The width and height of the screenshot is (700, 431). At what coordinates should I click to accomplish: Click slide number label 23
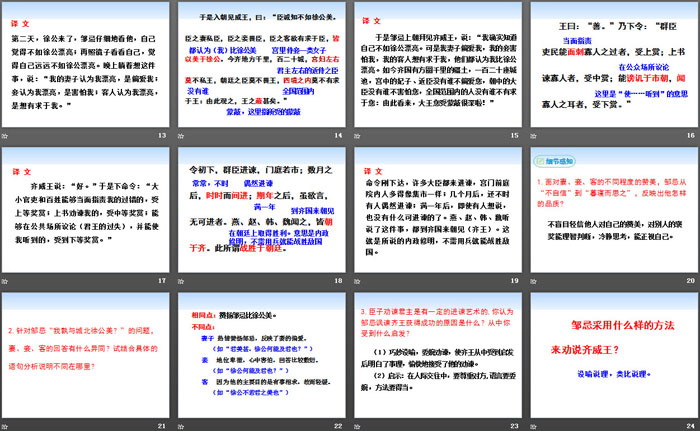click(x=515, y=426)
